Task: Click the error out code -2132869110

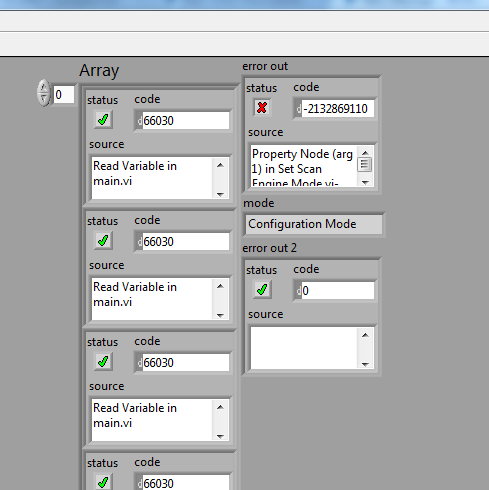Action: (x=338, y=109)
